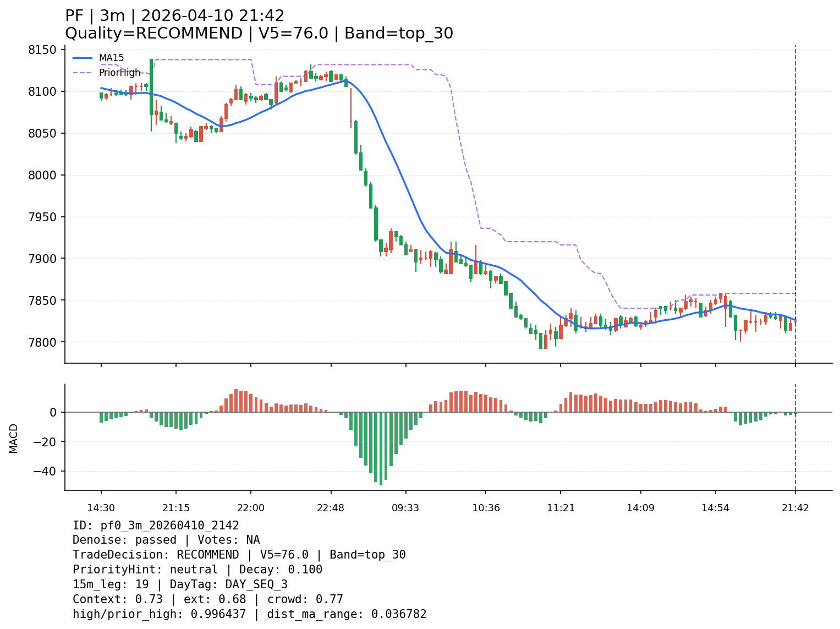Select the 14:30 time axis tick label
The height and width of the screenshot is (629, 840).
[101, 508]
